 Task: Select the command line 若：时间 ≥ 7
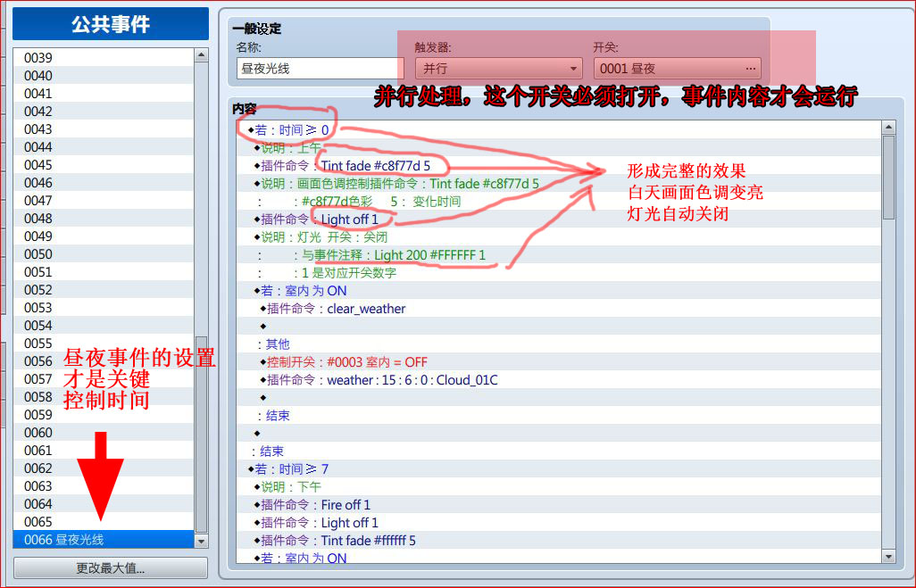559,468
